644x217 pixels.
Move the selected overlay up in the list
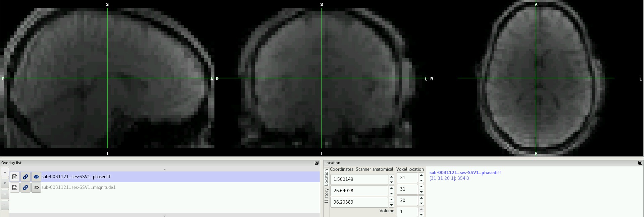(5, 172)
